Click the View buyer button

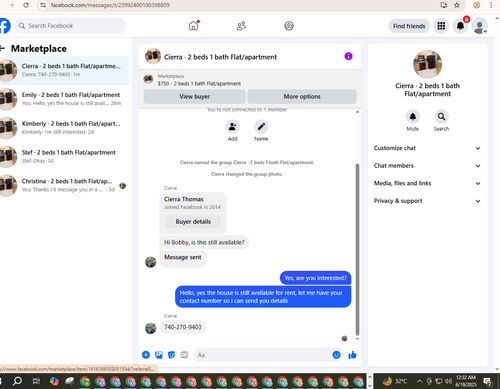[195, 96]
